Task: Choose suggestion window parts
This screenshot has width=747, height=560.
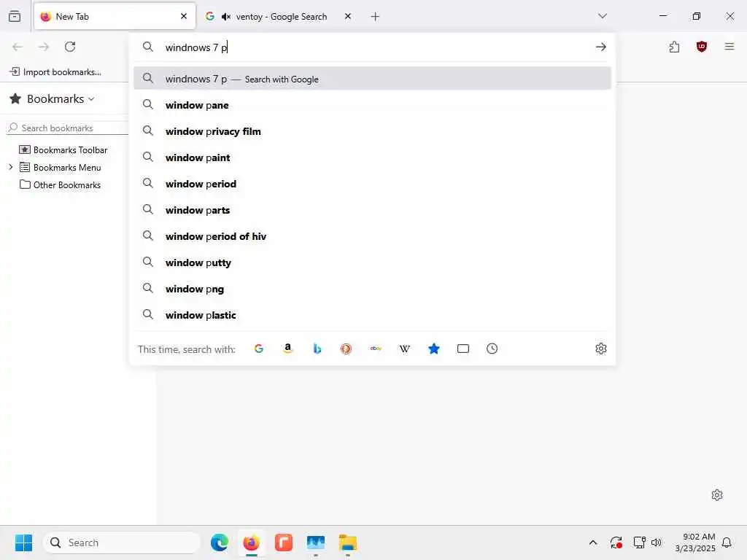Action: pos(372,209)
